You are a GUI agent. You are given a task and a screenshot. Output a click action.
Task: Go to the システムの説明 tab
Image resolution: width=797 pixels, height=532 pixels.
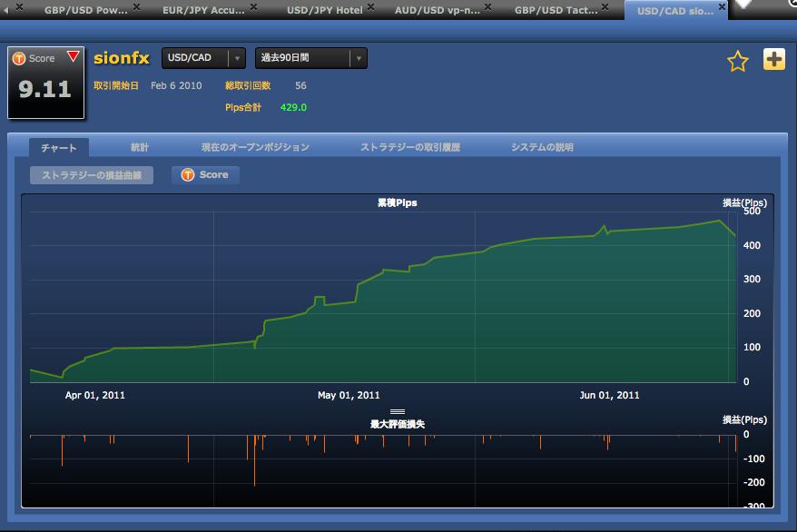(542, 147)
